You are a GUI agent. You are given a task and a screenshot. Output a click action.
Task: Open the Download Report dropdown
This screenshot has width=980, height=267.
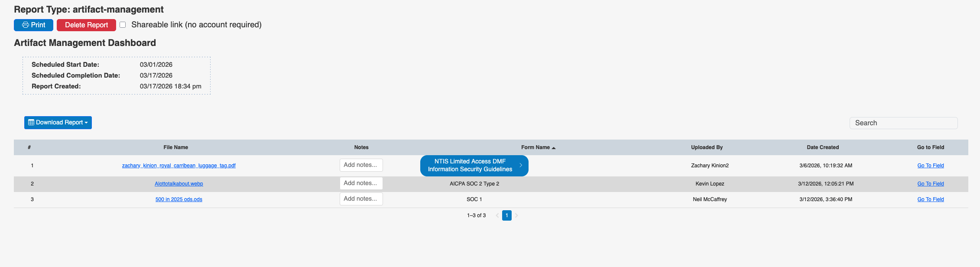58,123
